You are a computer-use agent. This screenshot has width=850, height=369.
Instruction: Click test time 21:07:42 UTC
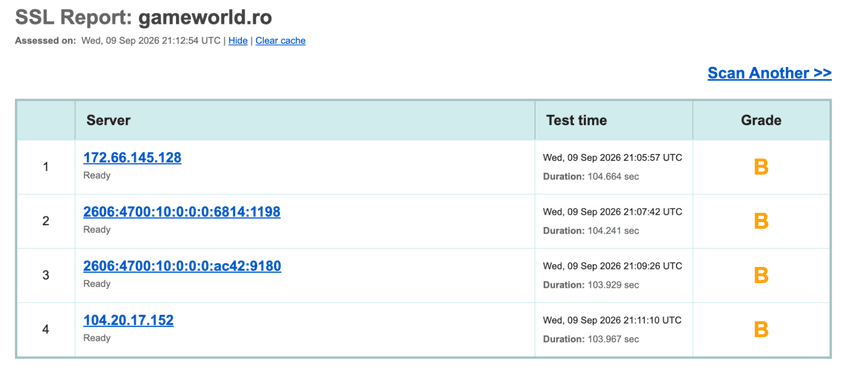[613, 212]
